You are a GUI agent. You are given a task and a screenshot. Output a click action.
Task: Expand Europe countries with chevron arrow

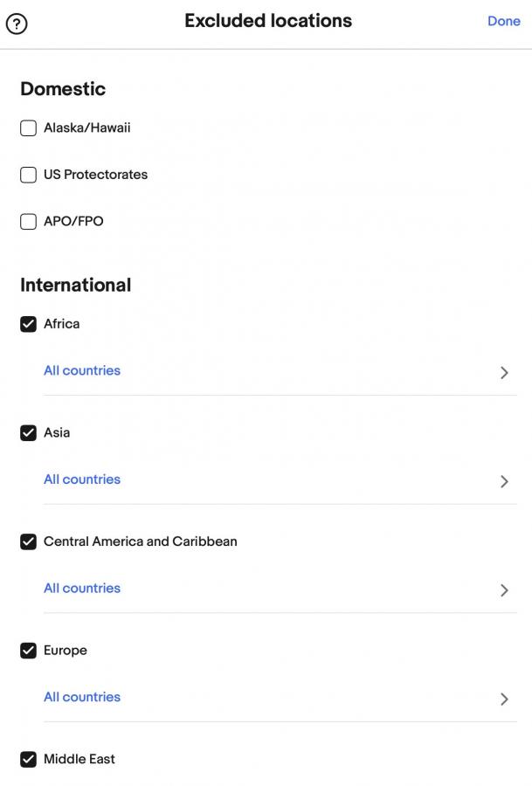pos(504,699)
